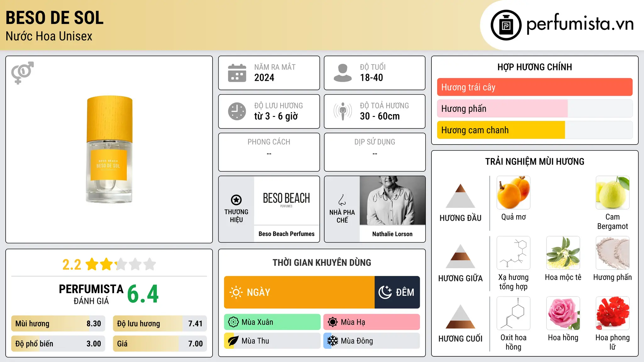Click the Nước Hoa Unisex subtitle

click(49, 36)
